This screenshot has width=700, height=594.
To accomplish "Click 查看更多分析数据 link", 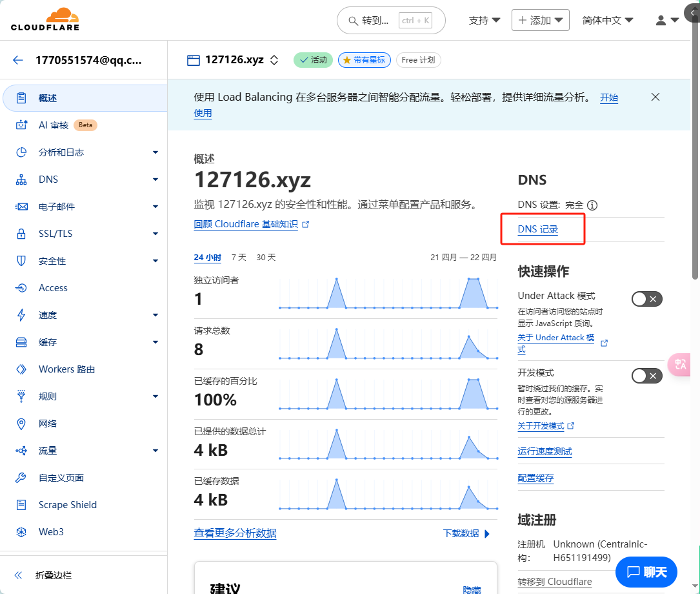I will tap(235, 533).
